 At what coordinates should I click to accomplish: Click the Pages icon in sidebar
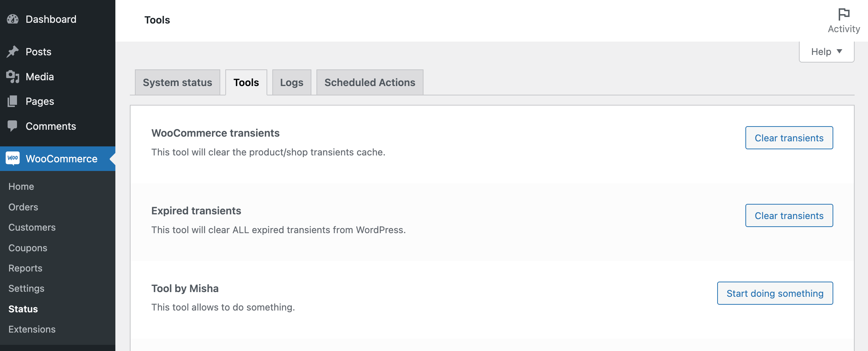[x=13, y=101]
